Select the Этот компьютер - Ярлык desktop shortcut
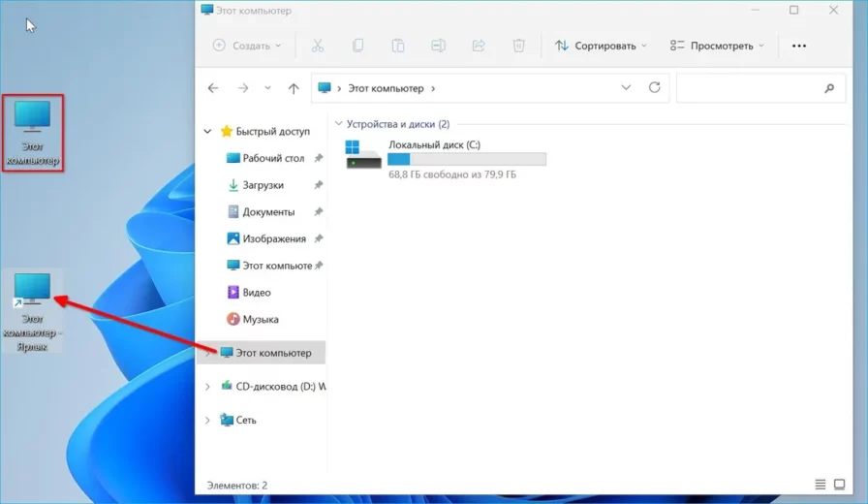Screen dimensions: 868x504 point(32,308)
